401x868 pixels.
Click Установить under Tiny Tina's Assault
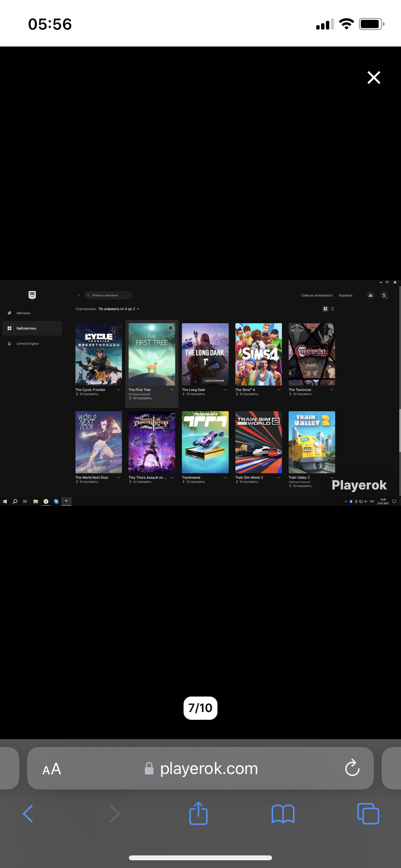[140, 482]
